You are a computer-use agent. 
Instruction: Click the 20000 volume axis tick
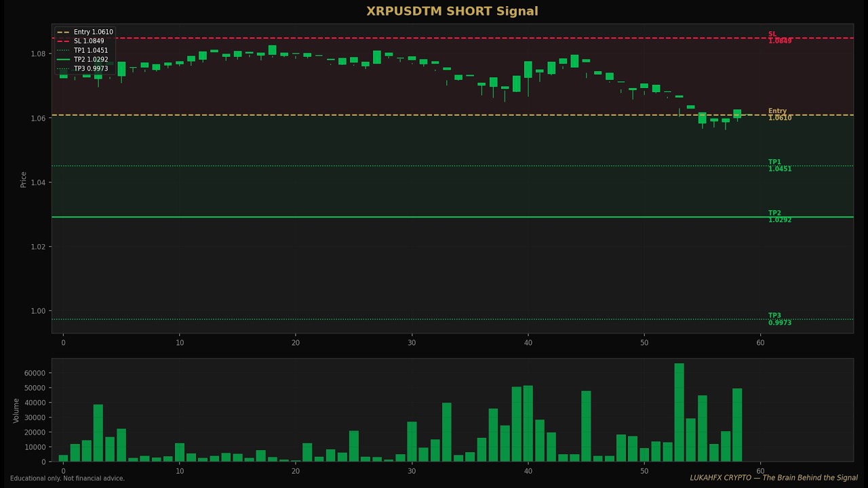point(34,432)
